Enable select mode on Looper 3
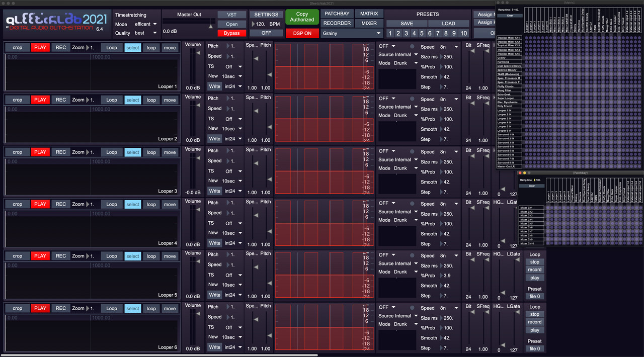The height and width of the screenshot is (357, 644). point(133,152)
